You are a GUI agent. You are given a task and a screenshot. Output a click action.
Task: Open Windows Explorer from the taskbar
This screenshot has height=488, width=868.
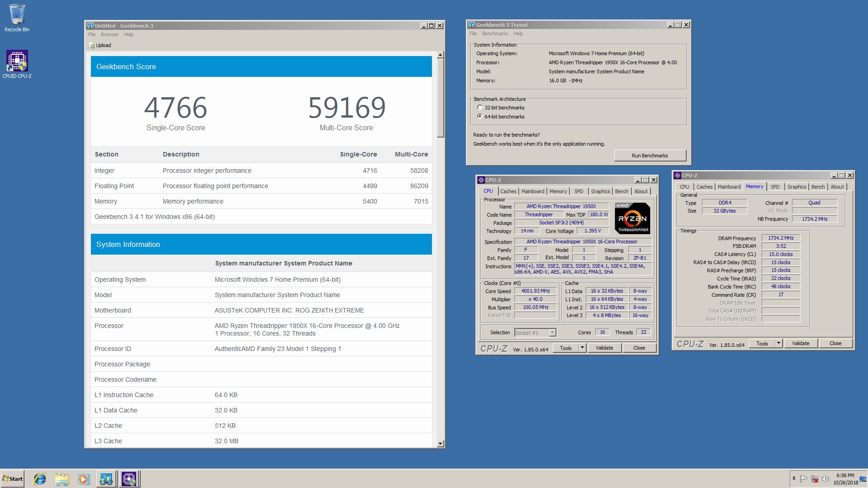(62, 479)
